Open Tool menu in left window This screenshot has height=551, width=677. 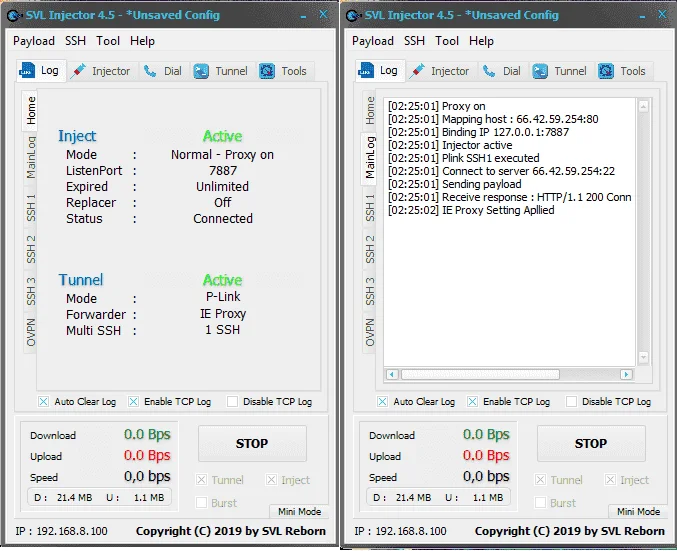tap(108, 41)
